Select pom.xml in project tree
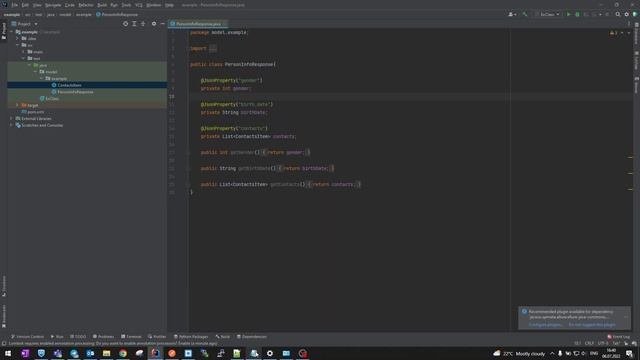The image size is (640, 360). click(x=36, y=112)
